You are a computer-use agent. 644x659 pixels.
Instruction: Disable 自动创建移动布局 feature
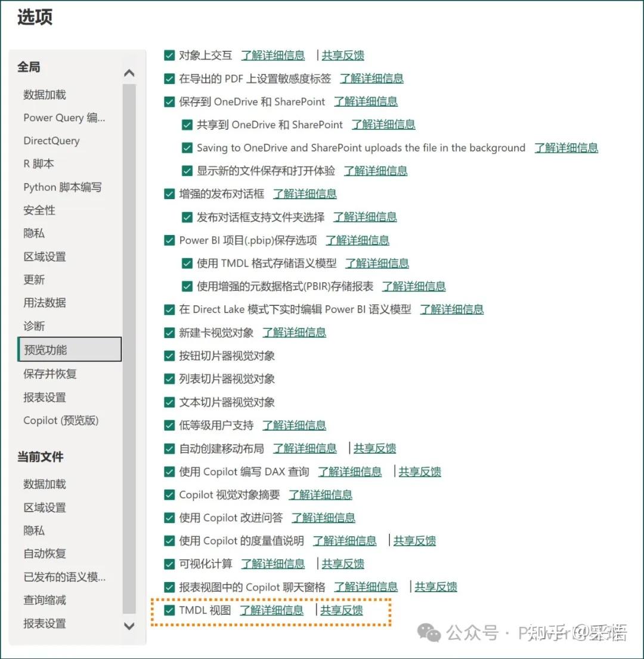point(169,448)
